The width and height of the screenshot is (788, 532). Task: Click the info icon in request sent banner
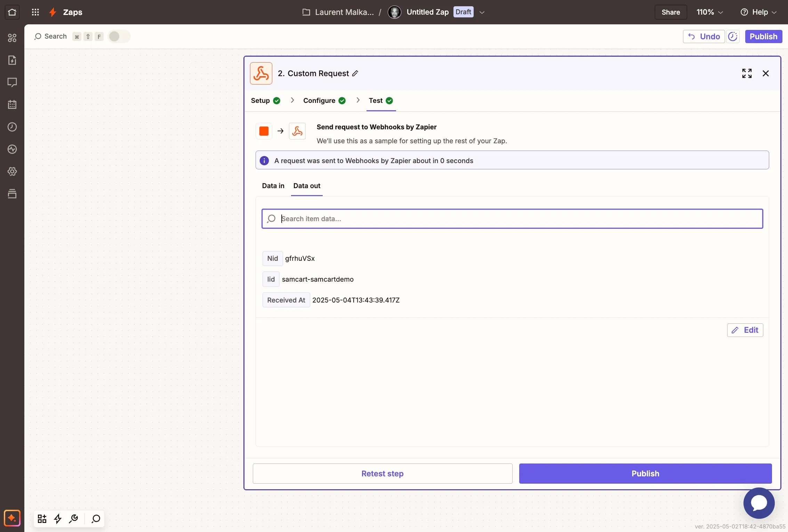pyautogui.click(x=264, y=161)
